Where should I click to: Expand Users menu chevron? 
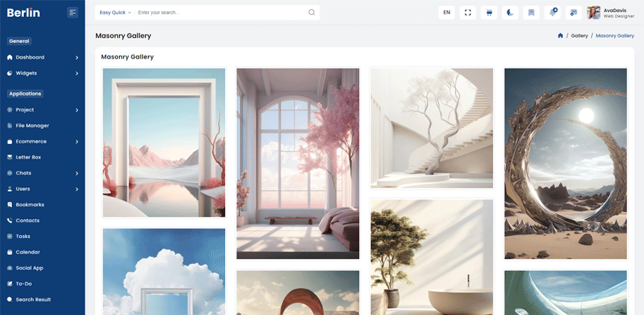click(x=77, y=189)
